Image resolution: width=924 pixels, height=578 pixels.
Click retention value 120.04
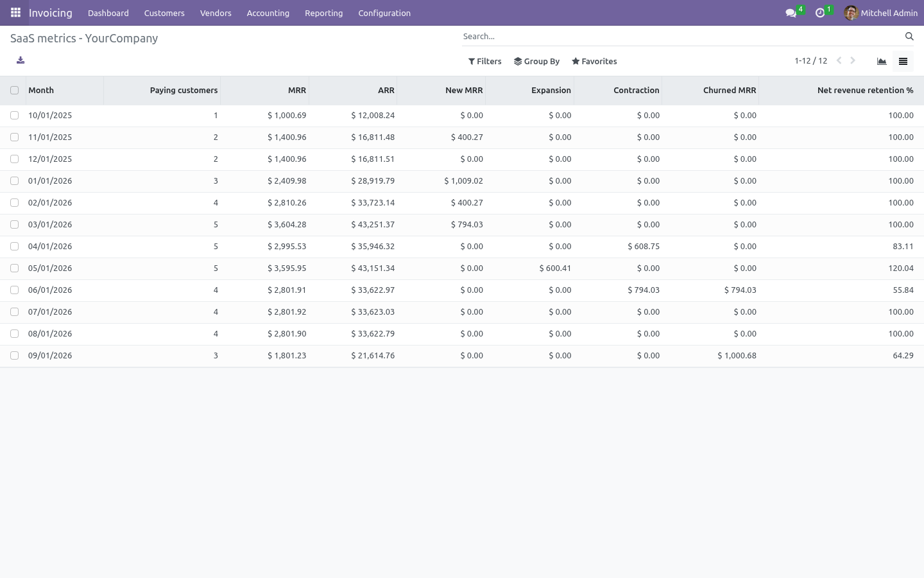pos(901,268)
